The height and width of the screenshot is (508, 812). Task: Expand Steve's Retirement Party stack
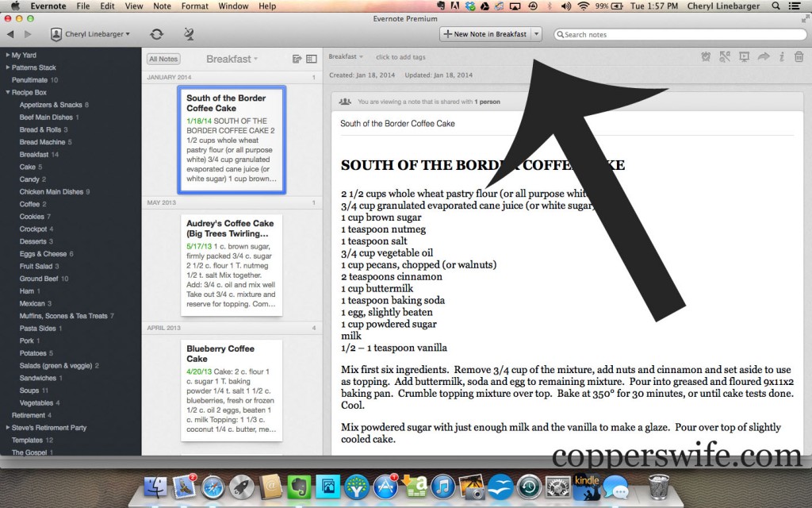pos(8,428)
